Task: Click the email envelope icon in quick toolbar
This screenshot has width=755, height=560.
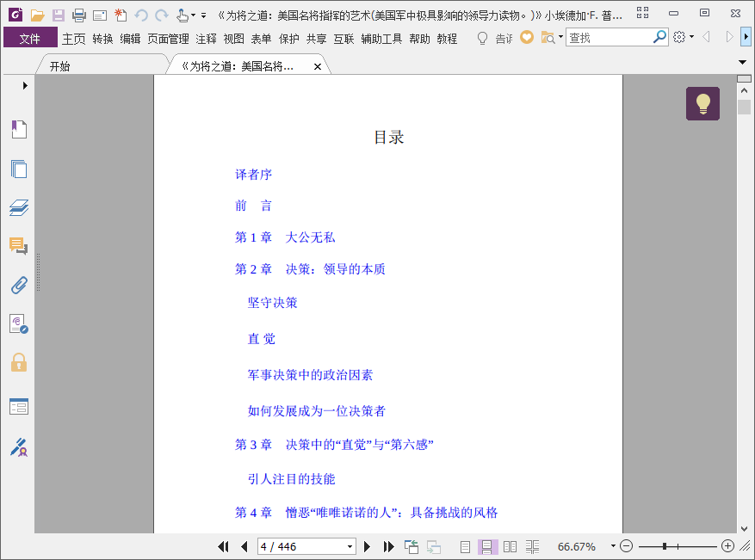Action: tap(100, 15)
